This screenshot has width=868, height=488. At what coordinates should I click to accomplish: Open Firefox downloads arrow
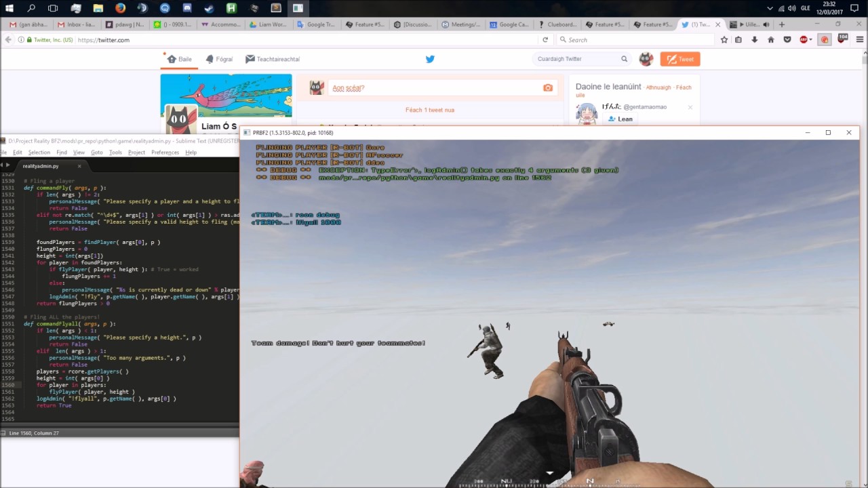(754, 40)
